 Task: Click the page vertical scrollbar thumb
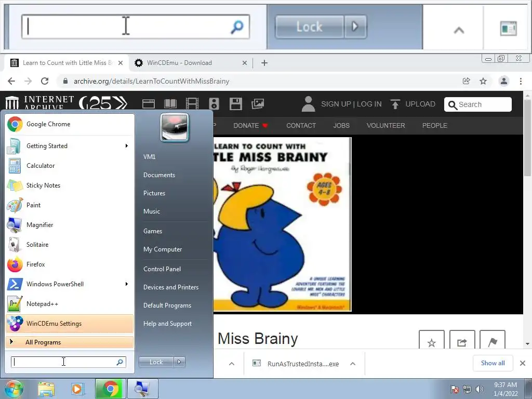click(527, 138)
